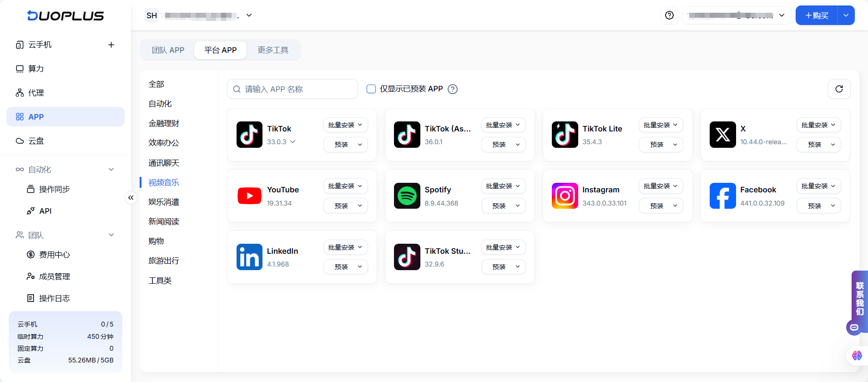Open the chat bubble support icon
868x382 pixels.
(854, 327)
